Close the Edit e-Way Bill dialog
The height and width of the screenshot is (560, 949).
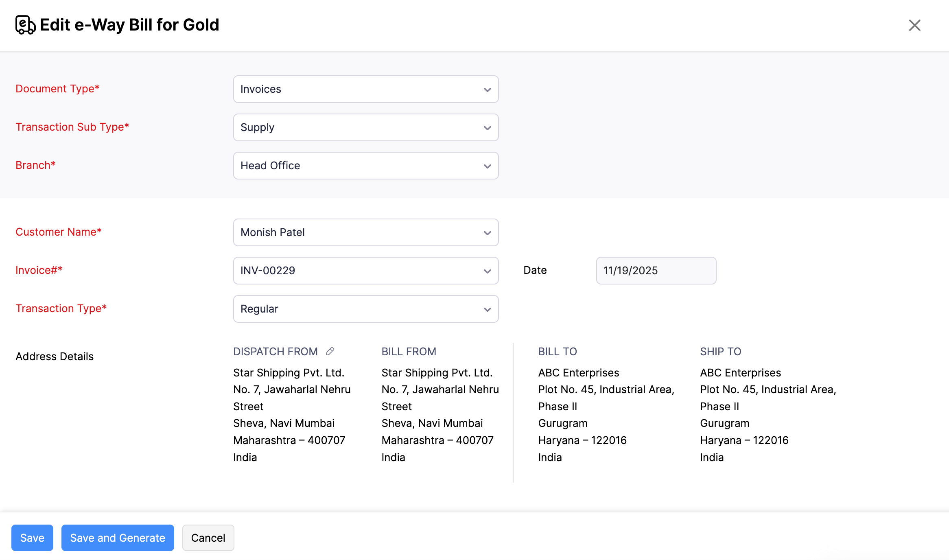[x=914, y=25]
